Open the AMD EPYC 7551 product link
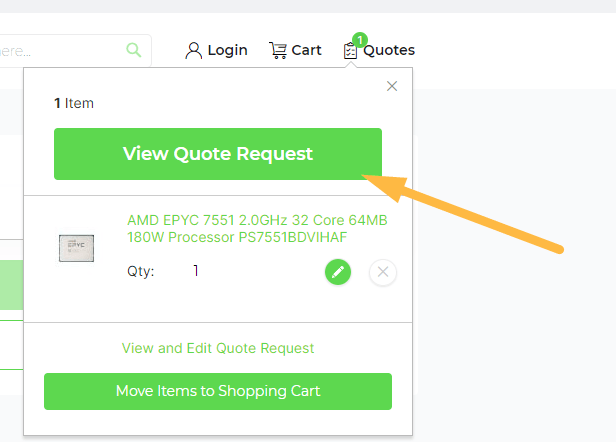The width and height of the screenshot is (616, 442). (257, 229)
